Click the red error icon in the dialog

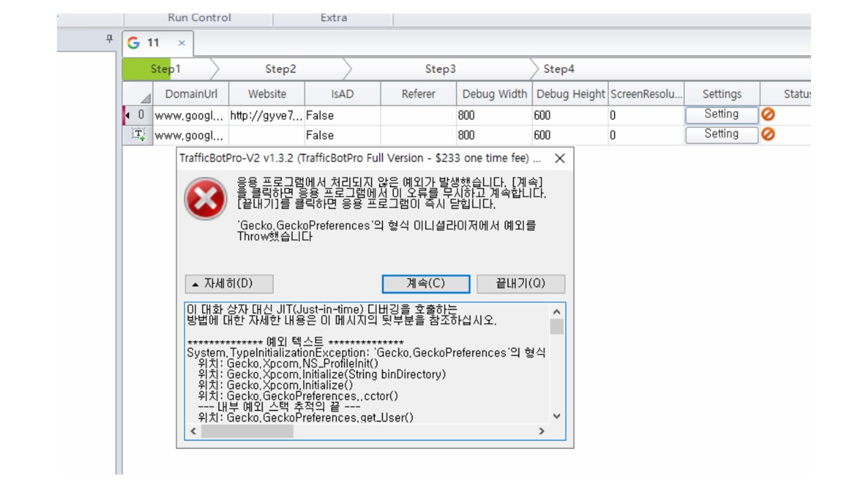205,199
